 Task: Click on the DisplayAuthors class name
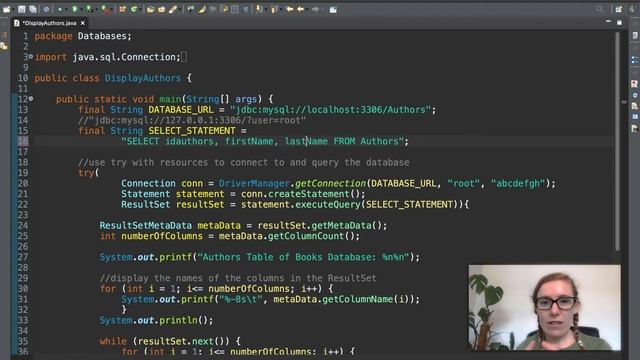pos(142,78)
